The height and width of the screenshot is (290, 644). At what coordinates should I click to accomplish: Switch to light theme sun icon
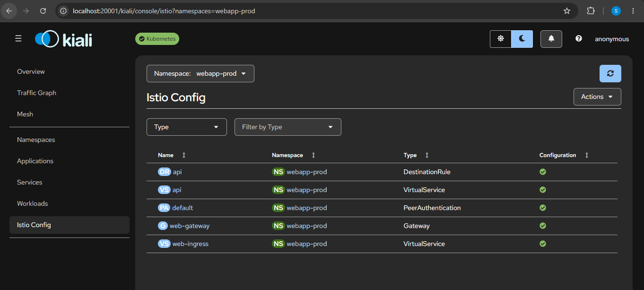pyautogui.click(x=501, y=39)
